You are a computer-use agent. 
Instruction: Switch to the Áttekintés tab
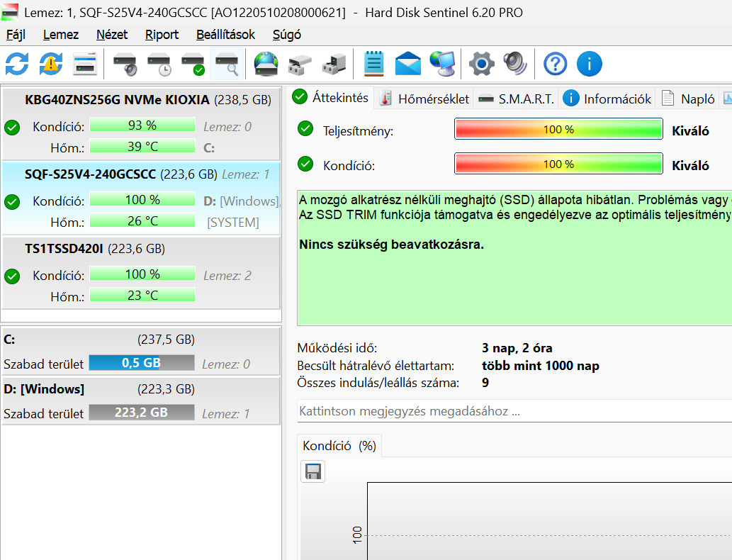(330, 98)
